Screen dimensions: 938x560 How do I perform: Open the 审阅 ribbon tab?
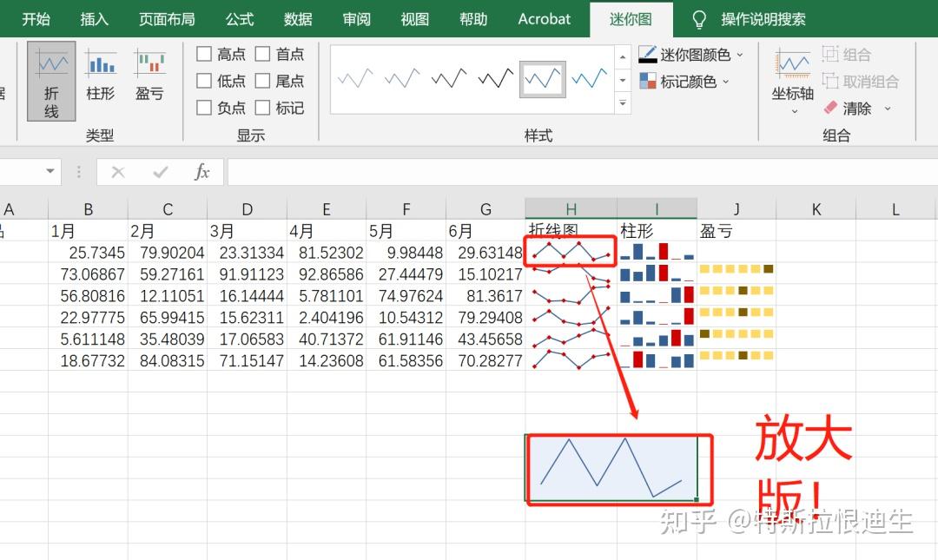click(x=357, y=19)
